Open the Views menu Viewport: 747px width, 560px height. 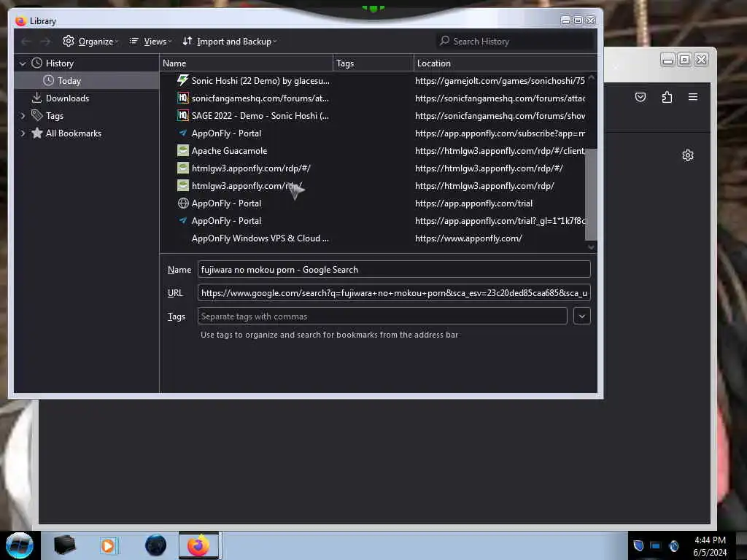click(x=150, y=42)
